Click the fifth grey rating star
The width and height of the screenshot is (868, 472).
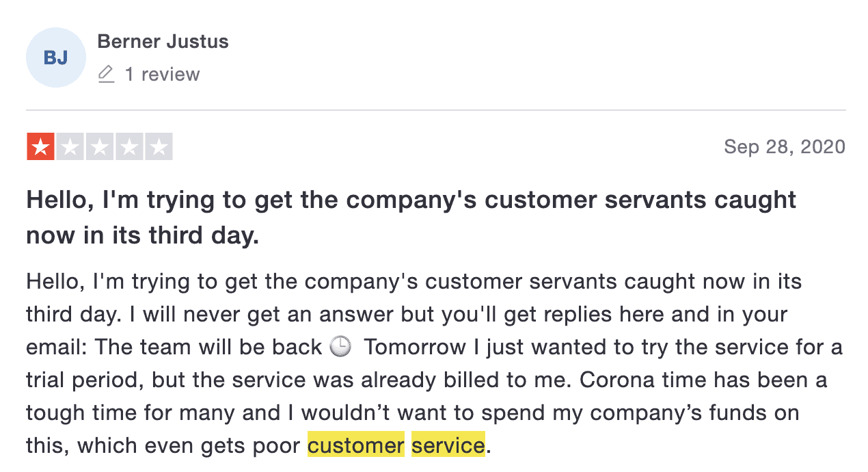point(159,147)
